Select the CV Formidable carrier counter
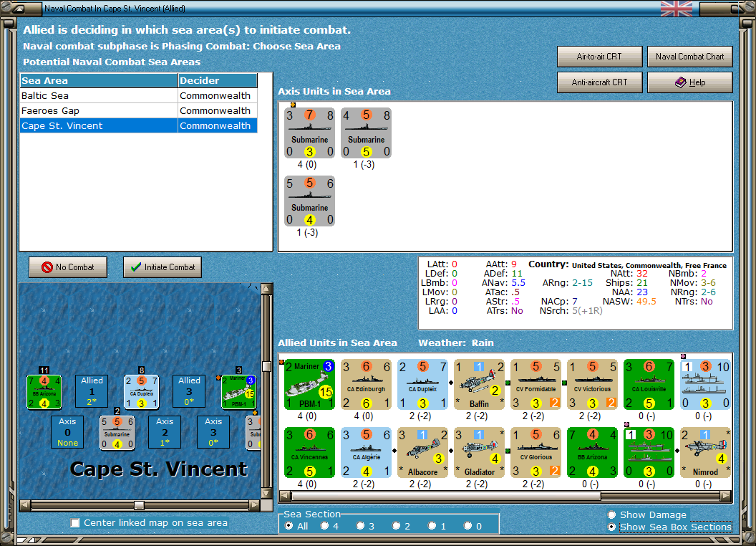This screenshot has width=756, height=546. 536,385
